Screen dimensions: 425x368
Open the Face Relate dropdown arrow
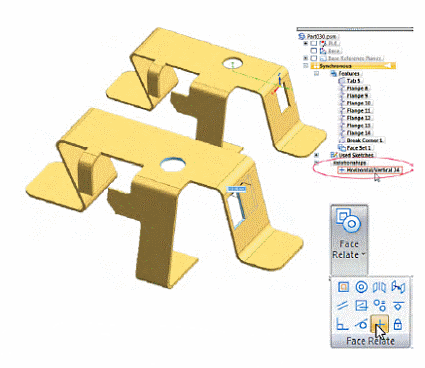pos(363,255)
